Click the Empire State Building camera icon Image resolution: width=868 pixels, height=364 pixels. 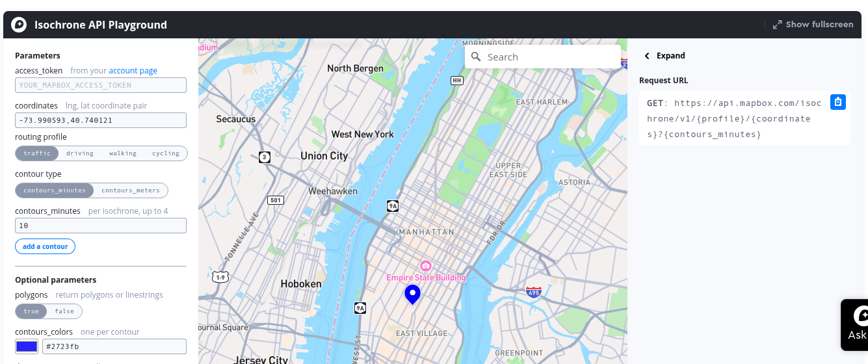(426, 265)
